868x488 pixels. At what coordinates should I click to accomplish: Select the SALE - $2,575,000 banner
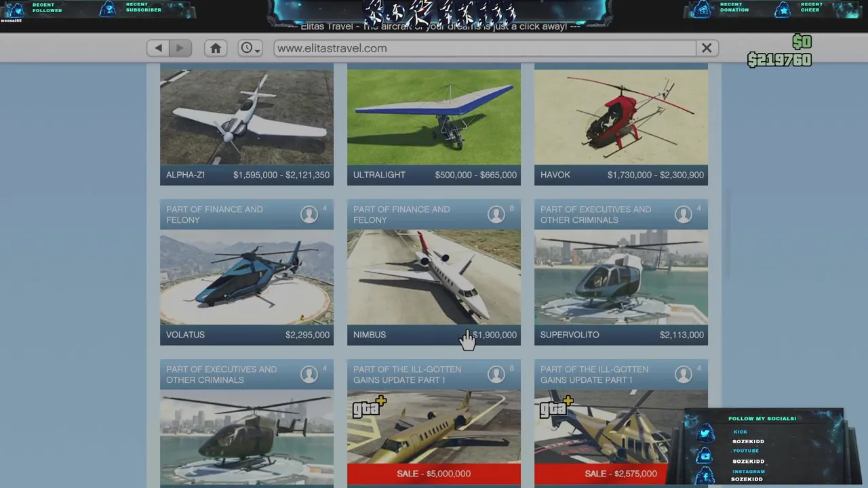(x=621, y=474)
